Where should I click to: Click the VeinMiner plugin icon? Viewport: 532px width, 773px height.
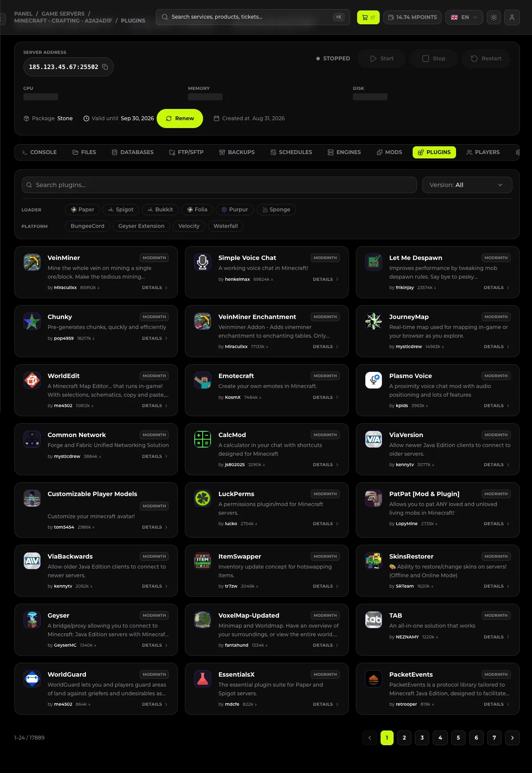coord(32,262)
